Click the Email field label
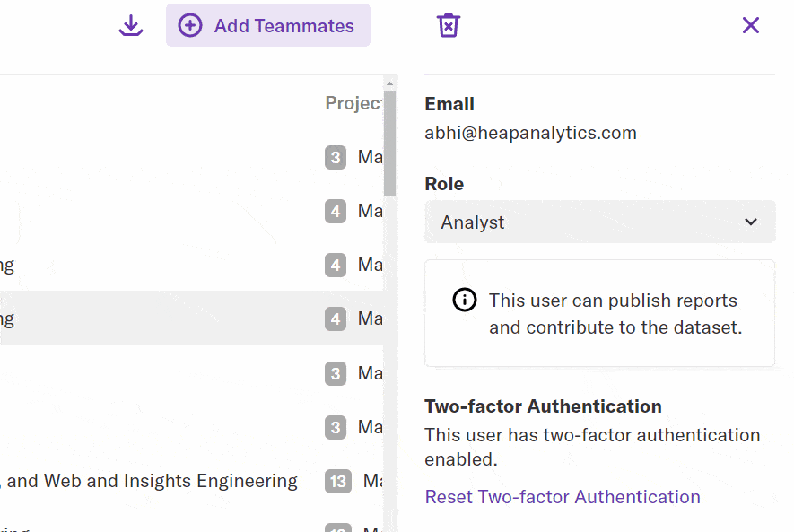 tap(449, 104)
